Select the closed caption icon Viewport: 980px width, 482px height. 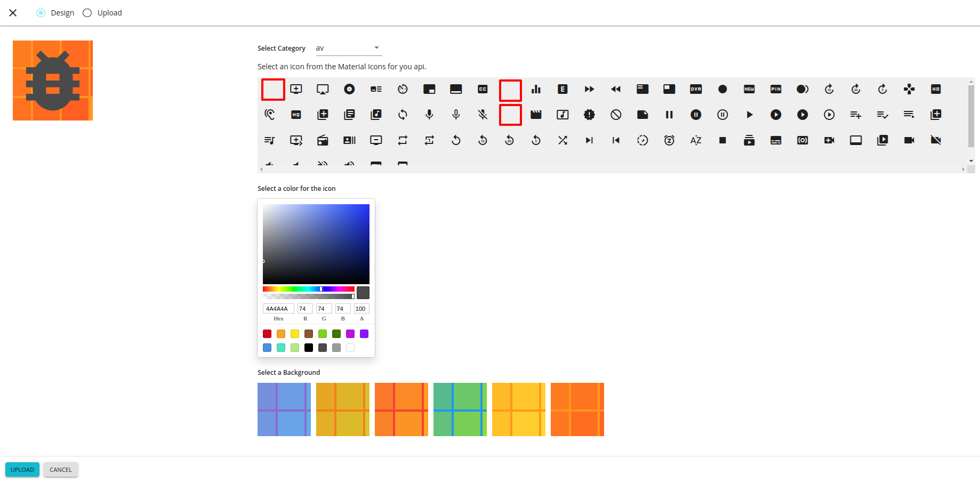click(483, 89)
